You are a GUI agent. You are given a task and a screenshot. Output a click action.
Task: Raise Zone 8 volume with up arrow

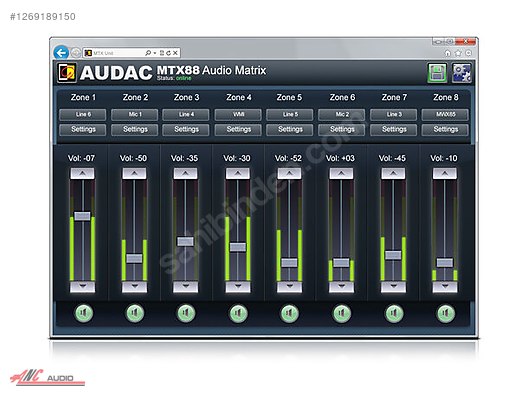445,173
